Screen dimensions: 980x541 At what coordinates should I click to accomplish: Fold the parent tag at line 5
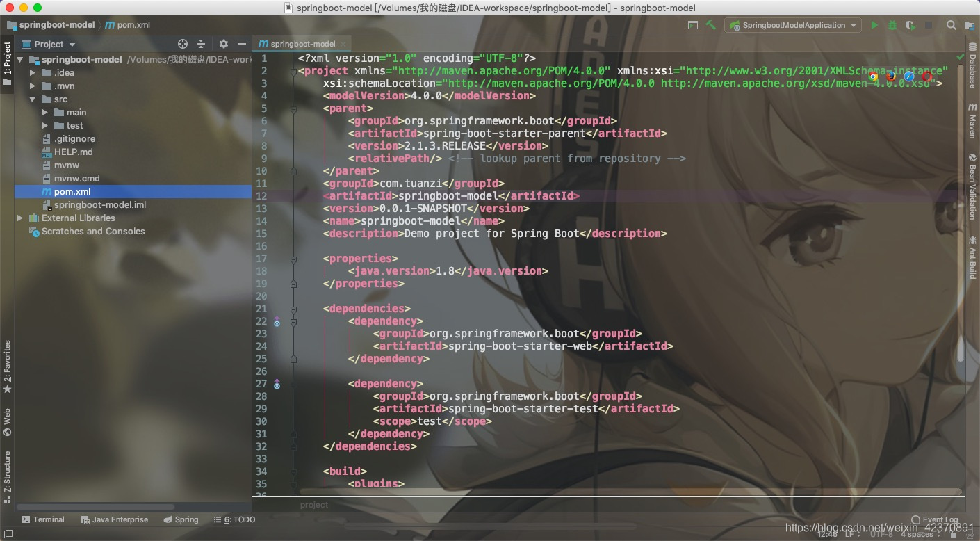tap(293, 108)
